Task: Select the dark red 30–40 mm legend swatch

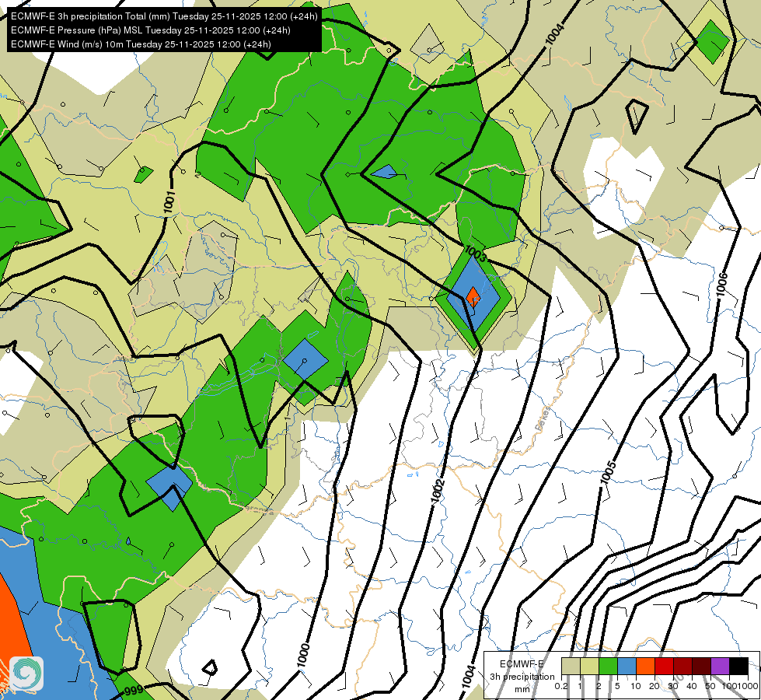Action: pos(682,667)
